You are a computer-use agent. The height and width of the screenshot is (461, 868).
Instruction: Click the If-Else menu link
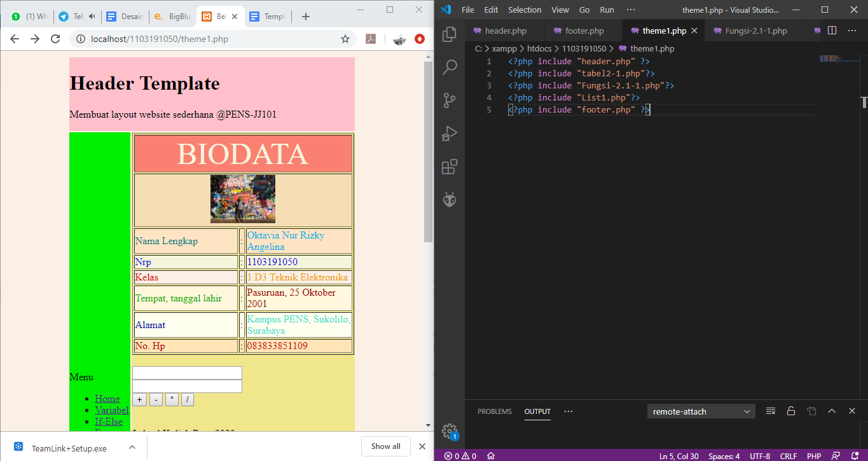109,422
